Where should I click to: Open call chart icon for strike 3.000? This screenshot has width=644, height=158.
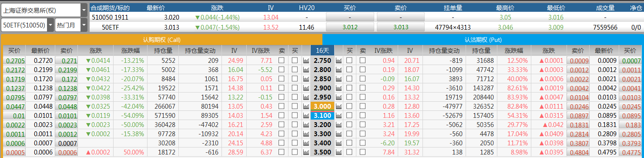click(306, 106)
